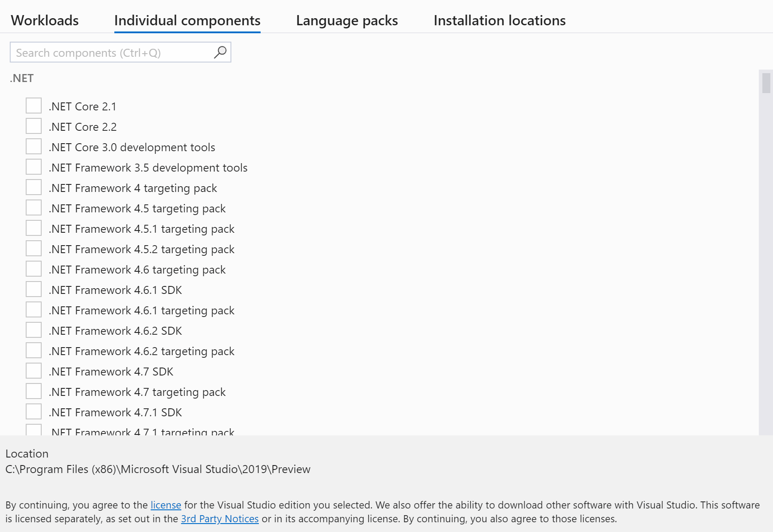
Task: Select .NET Framework 4.6.1 SDK
Action: [x=33, y=289]
